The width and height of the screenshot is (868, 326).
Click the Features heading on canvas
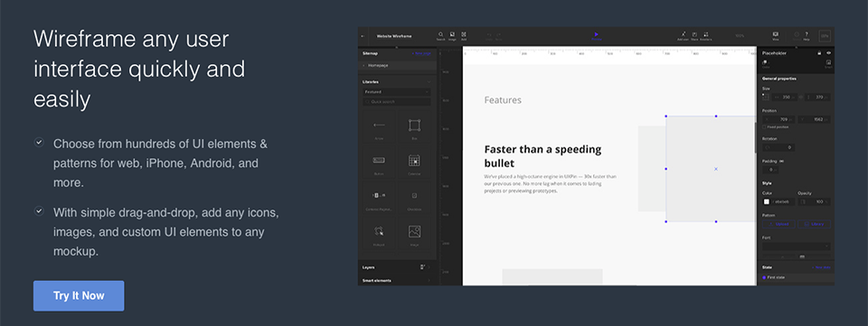[x=503, y=100]
